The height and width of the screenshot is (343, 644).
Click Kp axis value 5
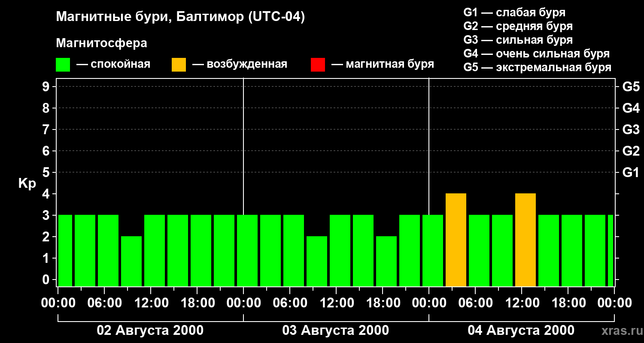tap(46, 172)
